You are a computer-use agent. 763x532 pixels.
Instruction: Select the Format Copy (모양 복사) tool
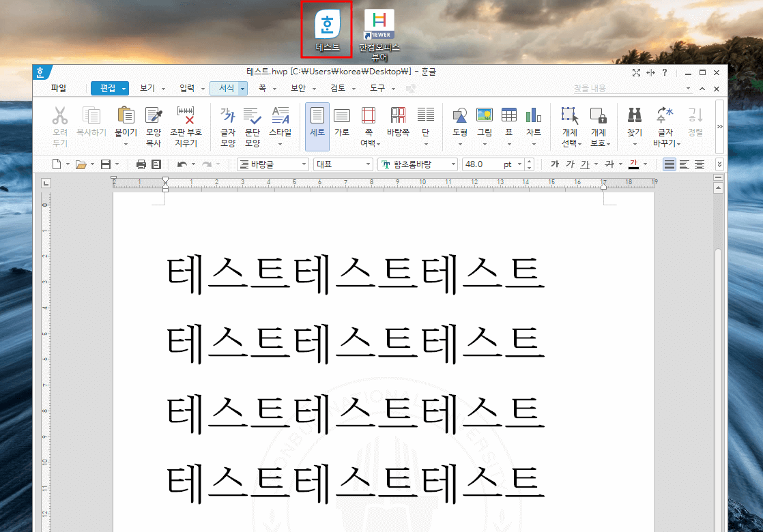click(x=154, y=116)
